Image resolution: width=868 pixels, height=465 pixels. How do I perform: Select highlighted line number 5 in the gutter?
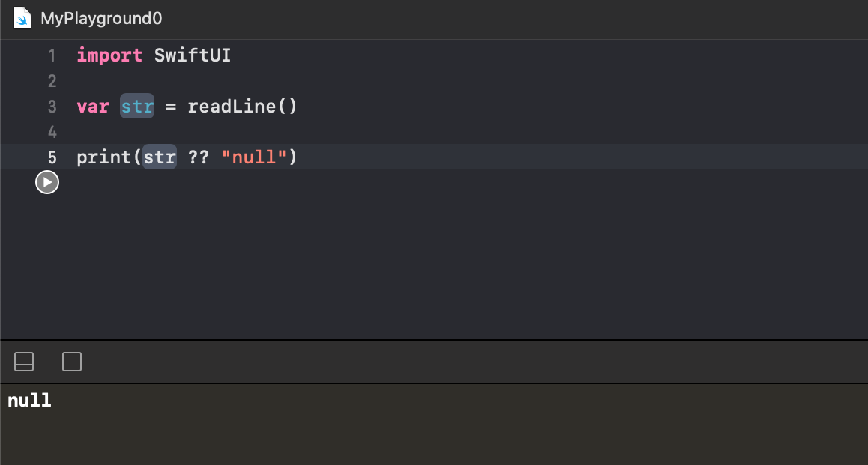(x=52, y=157)
